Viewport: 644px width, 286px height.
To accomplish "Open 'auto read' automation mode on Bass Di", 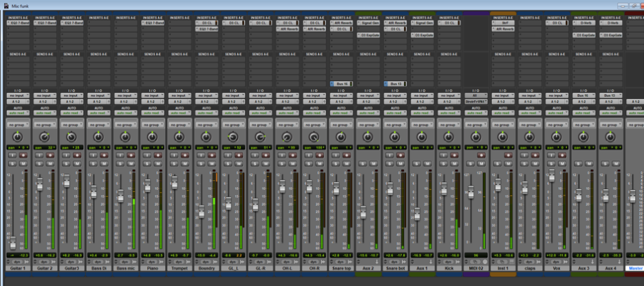I will pos(98,113).
